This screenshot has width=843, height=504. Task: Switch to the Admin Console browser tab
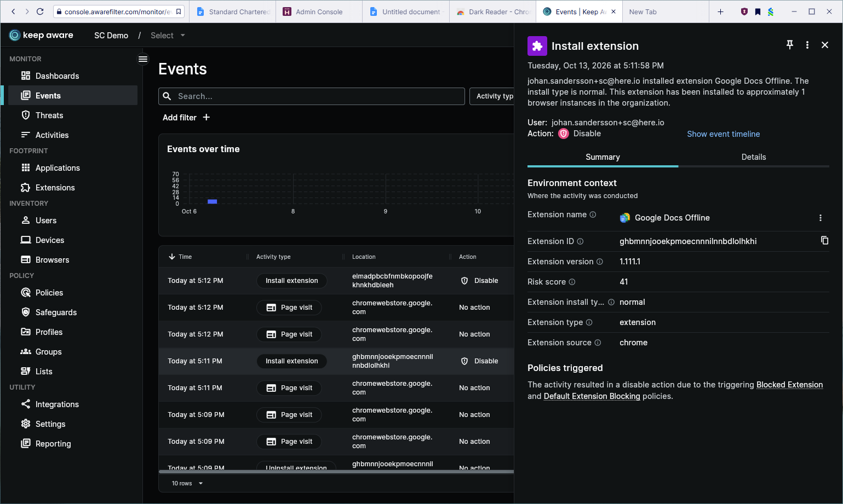319,11
